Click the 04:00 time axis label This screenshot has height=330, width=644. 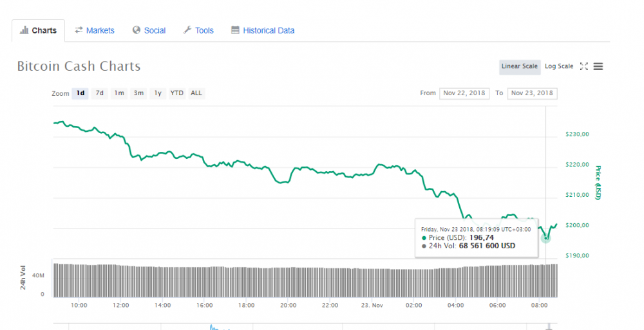point(456,306)
